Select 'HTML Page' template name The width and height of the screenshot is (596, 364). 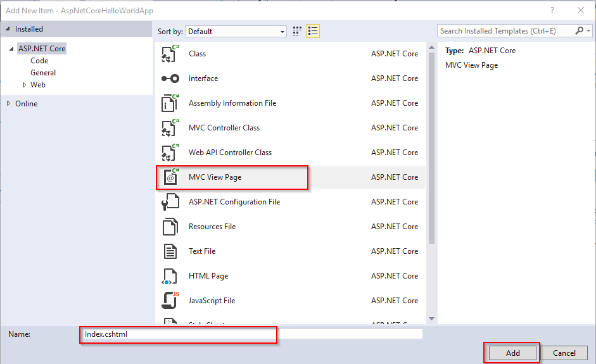(208, 276)
